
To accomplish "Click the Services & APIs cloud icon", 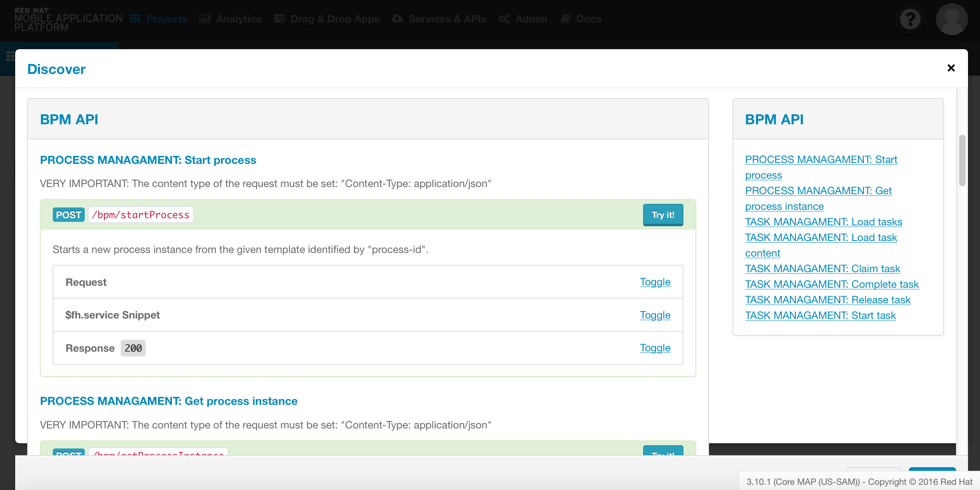I will (397, 19).
